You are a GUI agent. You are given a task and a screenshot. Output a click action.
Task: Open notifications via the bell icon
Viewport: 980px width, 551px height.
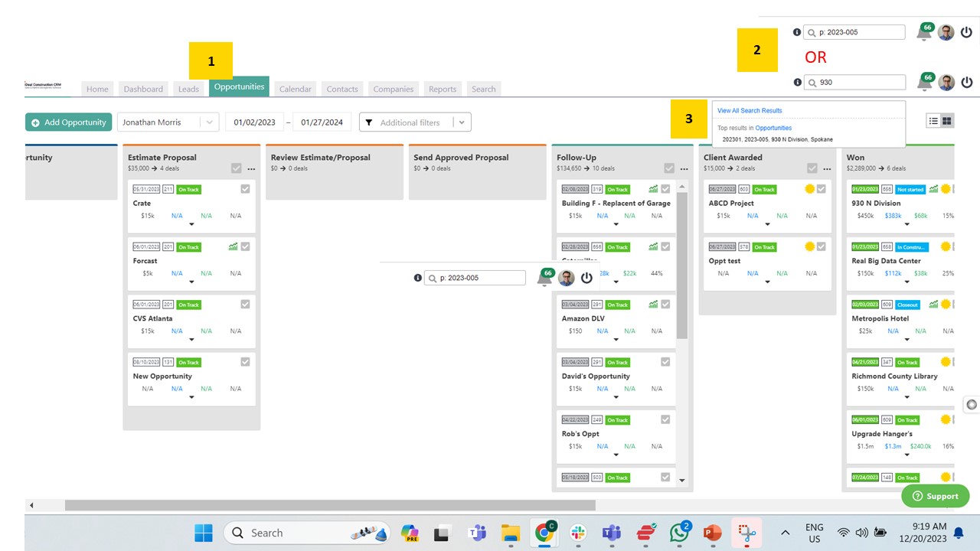924,32
